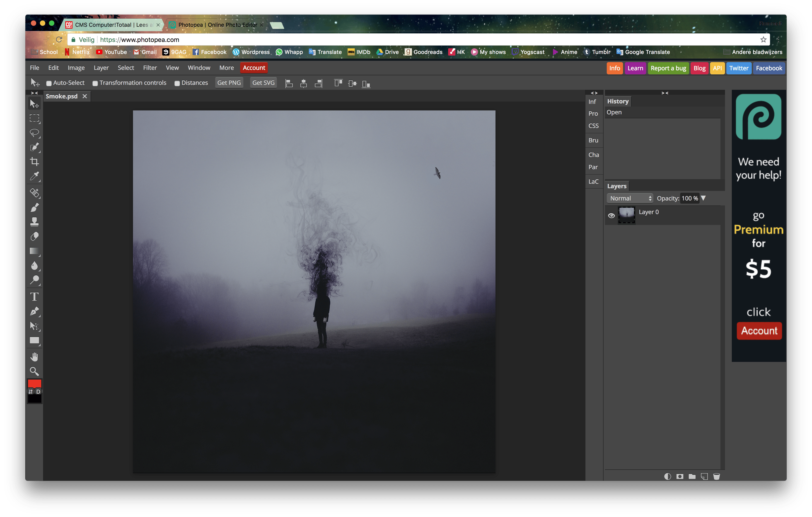Screen dimensions: 812x517
Task: Select the Lasso tool
Action: [34, 133]
